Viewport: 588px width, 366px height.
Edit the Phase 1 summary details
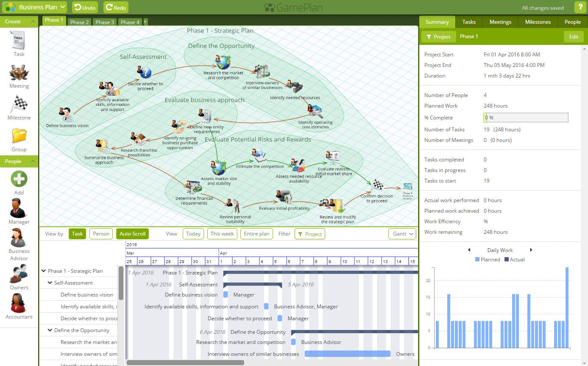click(x=573, y=36)
